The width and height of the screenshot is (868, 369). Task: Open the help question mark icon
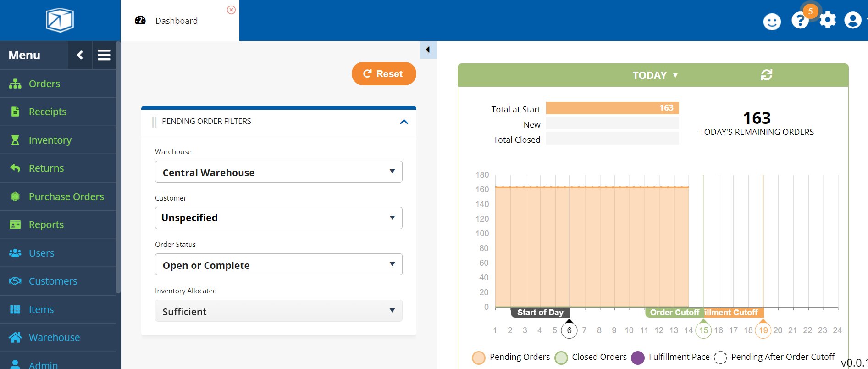click(800, 21)
